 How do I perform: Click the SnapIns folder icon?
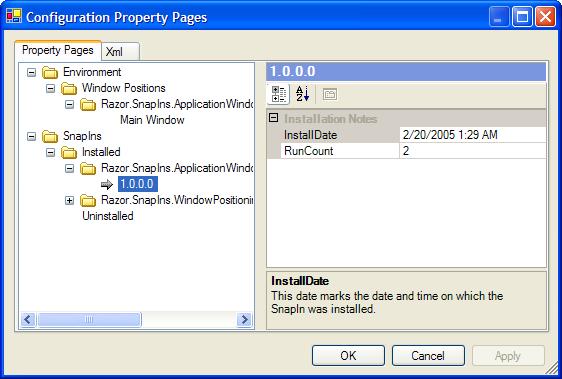[50, 136]
